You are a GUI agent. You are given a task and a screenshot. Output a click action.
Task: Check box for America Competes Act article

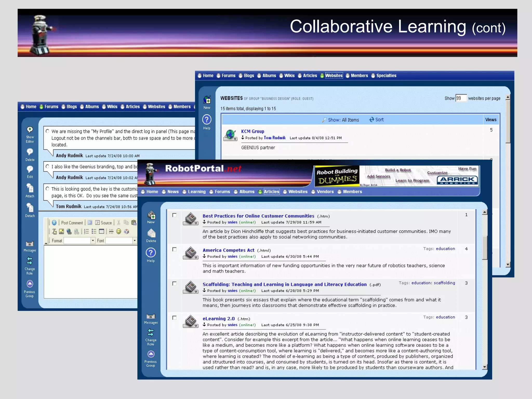[x=174, y=249]
